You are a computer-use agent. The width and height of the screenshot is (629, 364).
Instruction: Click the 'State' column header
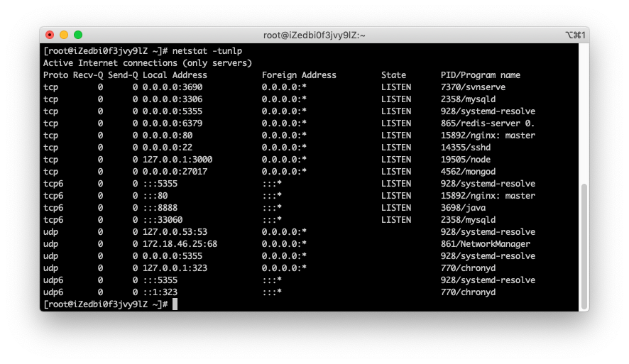[x=393, y=75]
